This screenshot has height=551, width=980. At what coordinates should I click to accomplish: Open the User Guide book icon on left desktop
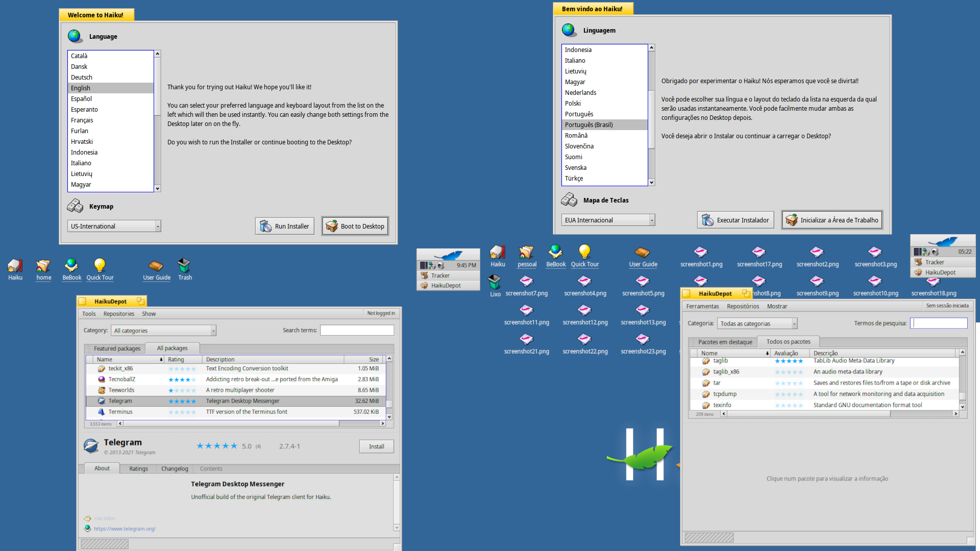(156, 265)
